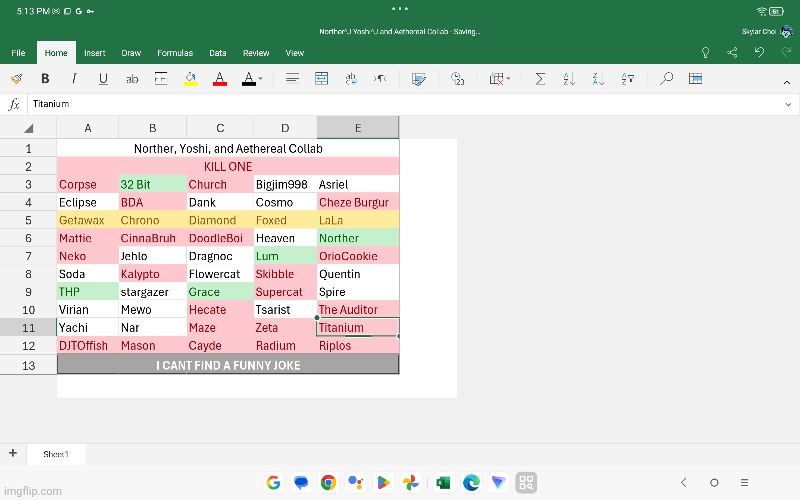Toggle strikethrough formatting

point(132,79)
